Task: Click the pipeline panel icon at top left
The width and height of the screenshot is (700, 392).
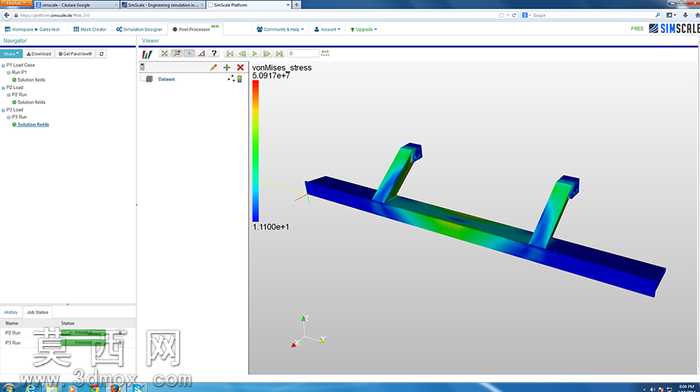Action: point(142,67)
